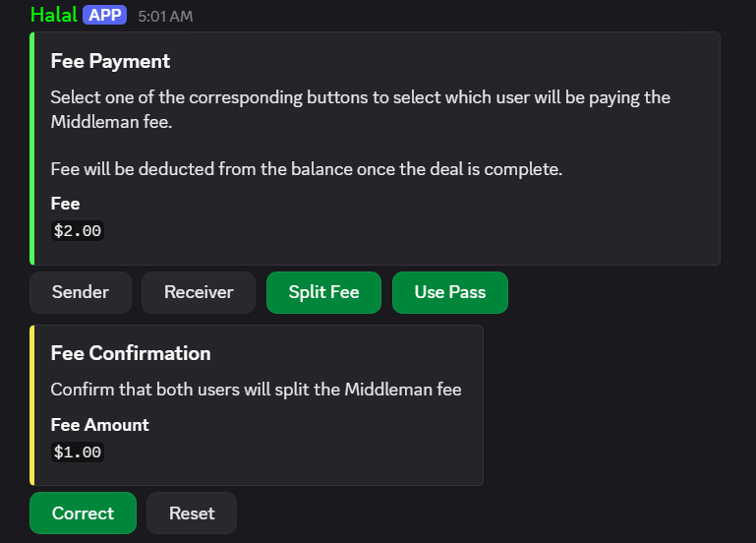Choose the Use Pass button

449,292
